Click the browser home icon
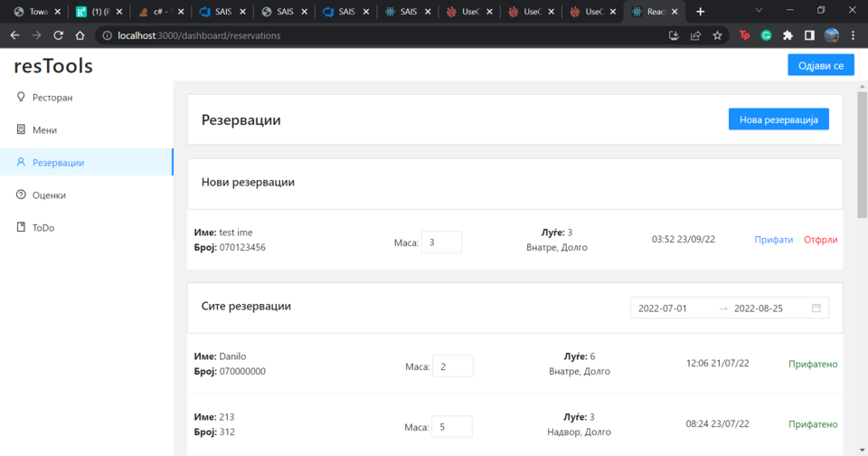868x456 pixels. 80,35
